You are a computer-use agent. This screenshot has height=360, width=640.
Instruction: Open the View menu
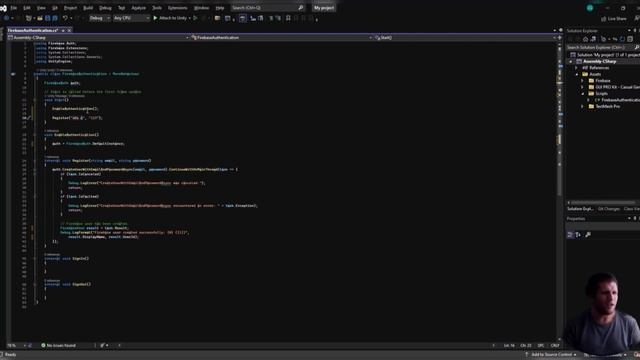click(x=41, y=8)
